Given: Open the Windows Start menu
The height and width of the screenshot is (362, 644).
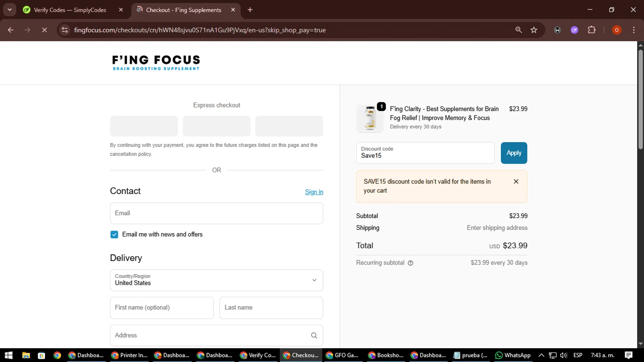Looking at the screenshot, I should tap(9, 355).
